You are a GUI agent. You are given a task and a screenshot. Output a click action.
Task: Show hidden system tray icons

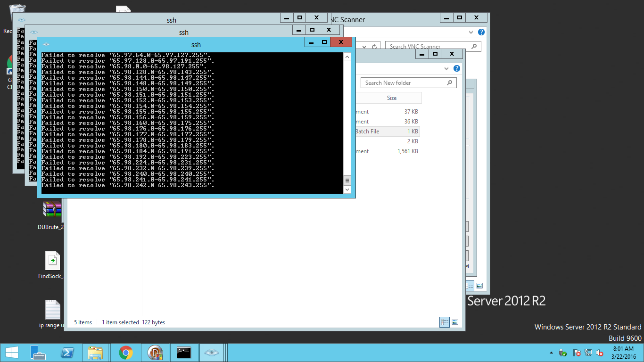(551, 353)
